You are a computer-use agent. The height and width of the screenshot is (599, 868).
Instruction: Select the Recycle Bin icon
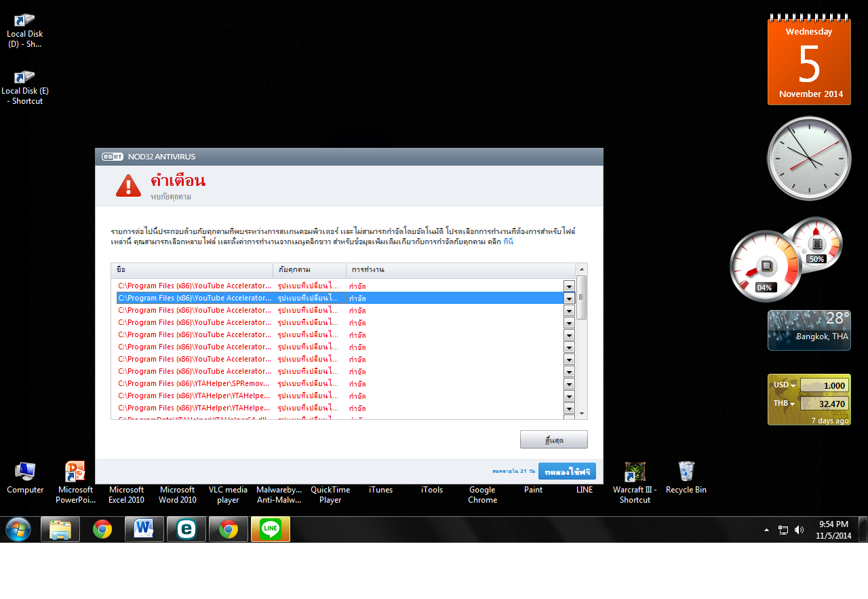click(x=686, y=478)
